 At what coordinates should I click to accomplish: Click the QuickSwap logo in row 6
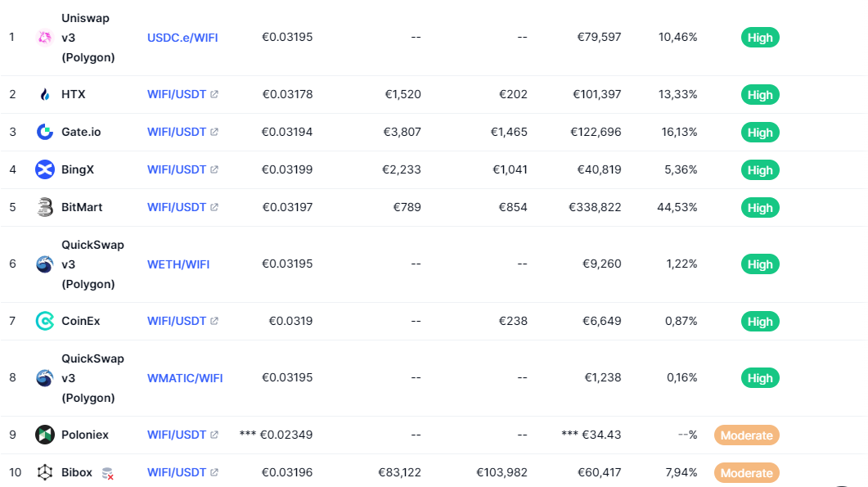point(45,264)
